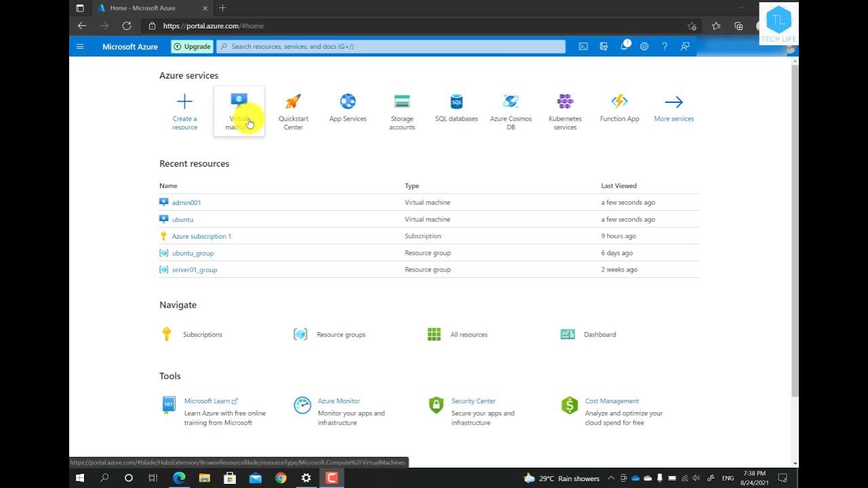This screenshot has width=868, height=488.
Task: Open Microsoft Learn link
Action: 211,401
